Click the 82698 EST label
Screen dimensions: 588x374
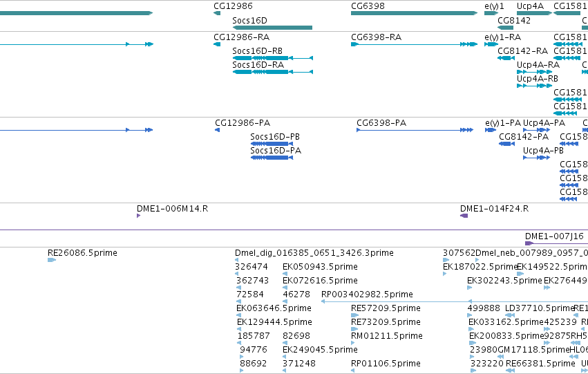[x=296, y=336]
